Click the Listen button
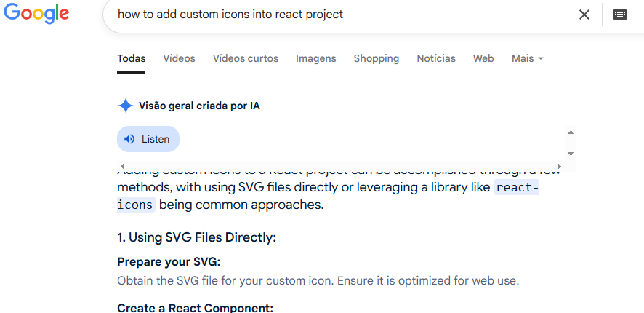The width and height of the screenshot is (644, 313). pyautogui.click(x=148, y=139)
